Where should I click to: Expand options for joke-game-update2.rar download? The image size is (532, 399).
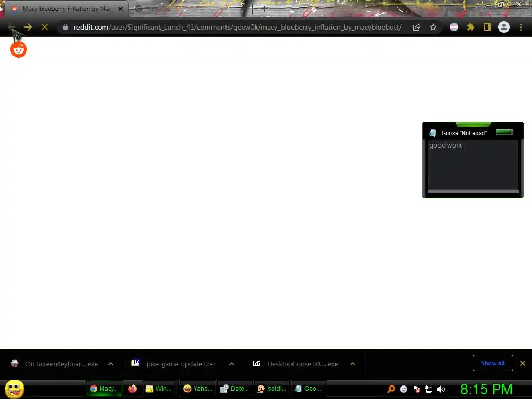point(232,364)
